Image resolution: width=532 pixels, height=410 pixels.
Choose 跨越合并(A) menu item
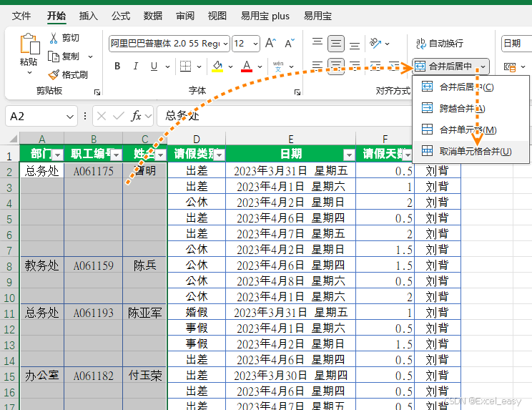[x=471, y=108]
